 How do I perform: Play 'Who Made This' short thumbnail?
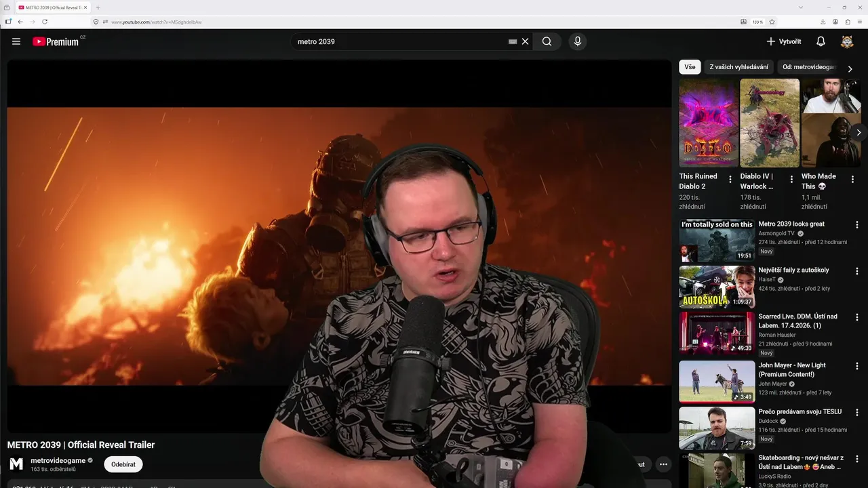pos(831,123)
